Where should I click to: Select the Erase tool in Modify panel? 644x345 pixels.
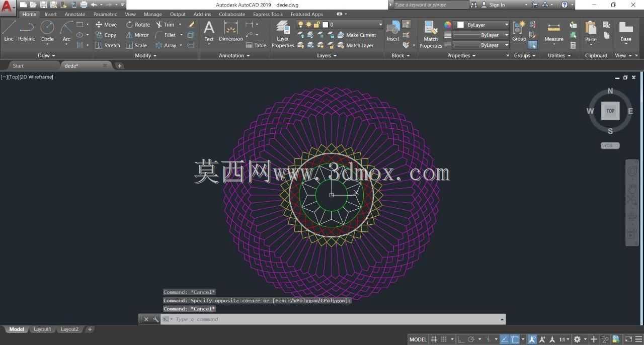[192, 24]
